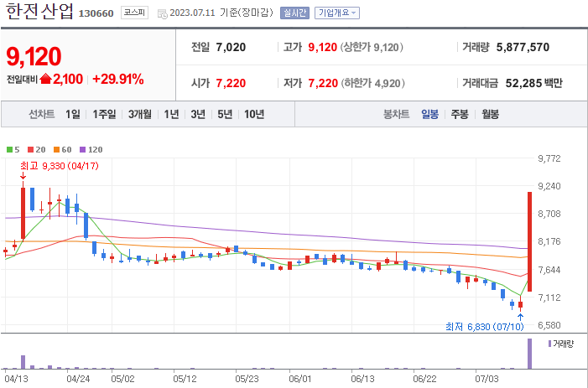This screenshot has height=388, width=588.
Task: Click the green 5-day moving average legend marker
Action: 8,149
